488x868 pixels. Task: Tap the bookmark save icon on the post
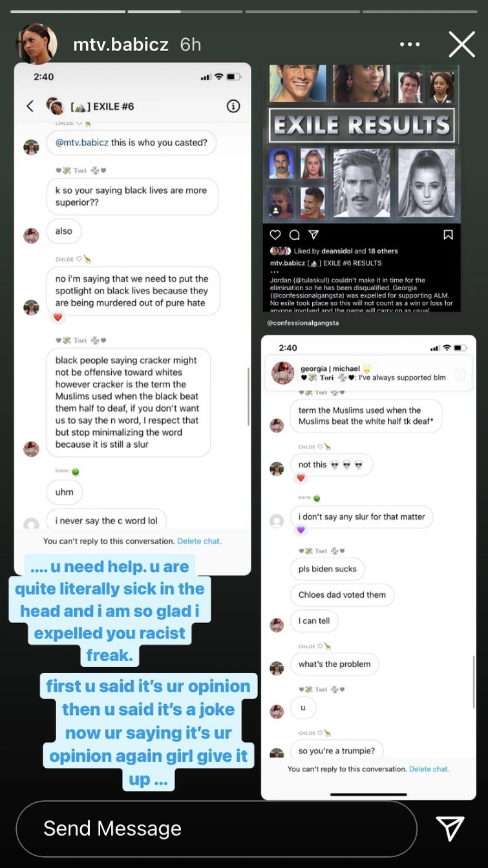click(448, 235)
